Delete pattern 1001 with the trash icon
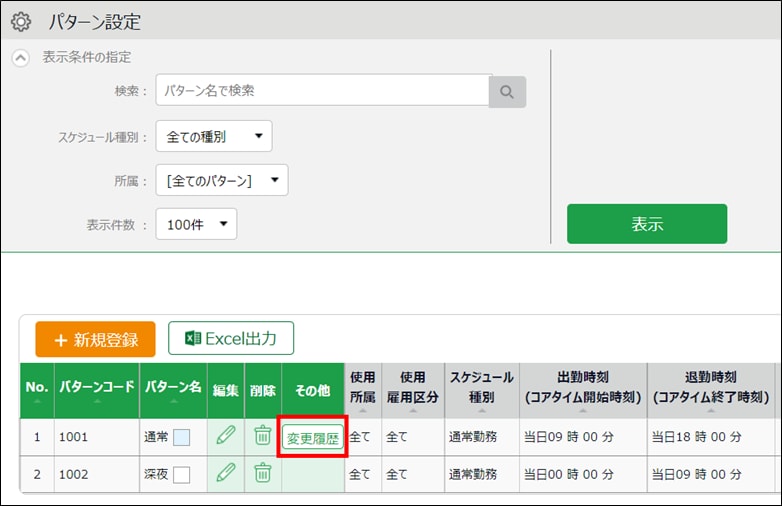The image size is (782, 506). pos(262,436)
